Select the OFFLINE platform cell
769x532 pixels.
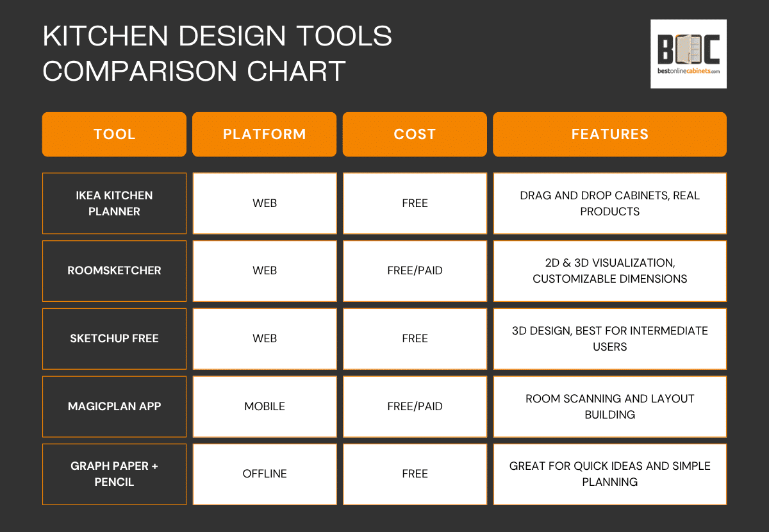coord(264,474)
